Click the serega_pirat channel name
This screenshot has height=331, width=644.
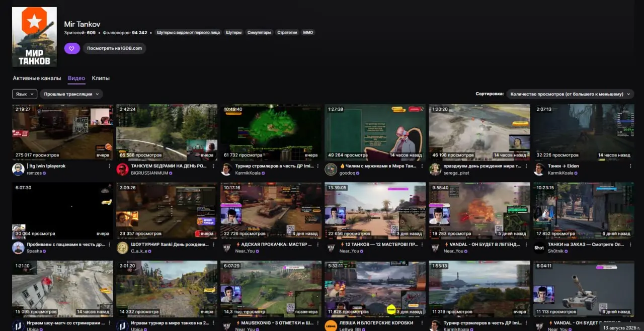click(x=456, y=173)
